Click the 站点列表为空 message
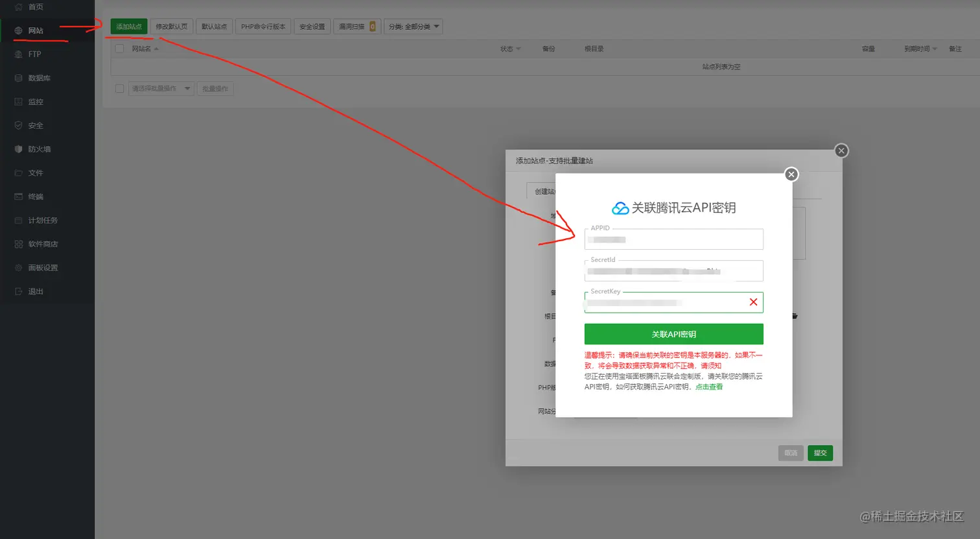 click(721, 67)
